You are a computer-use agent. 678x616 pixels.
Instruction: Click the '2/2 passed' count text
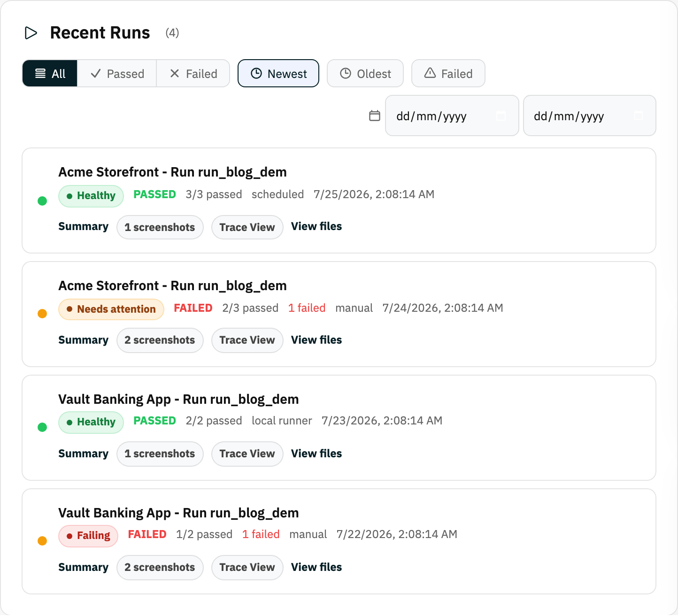click(x=214, y=421)
